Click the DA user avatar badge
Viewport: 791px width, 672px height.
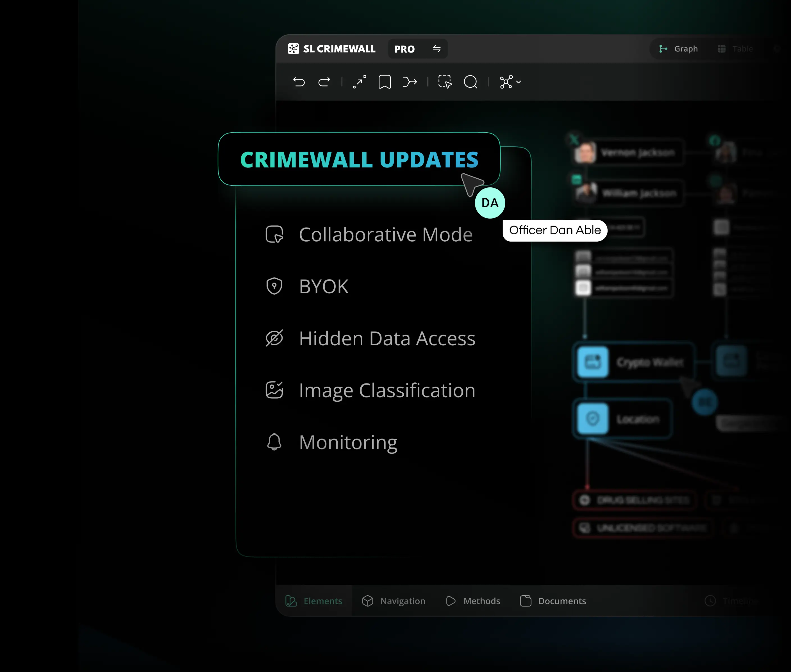point(490,203)
